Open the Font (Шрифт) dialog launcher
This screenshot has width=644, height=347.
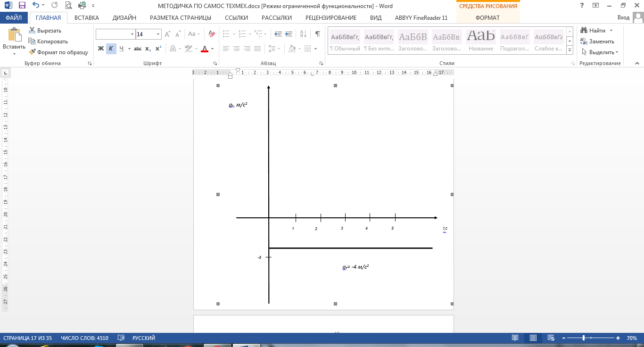215,63
